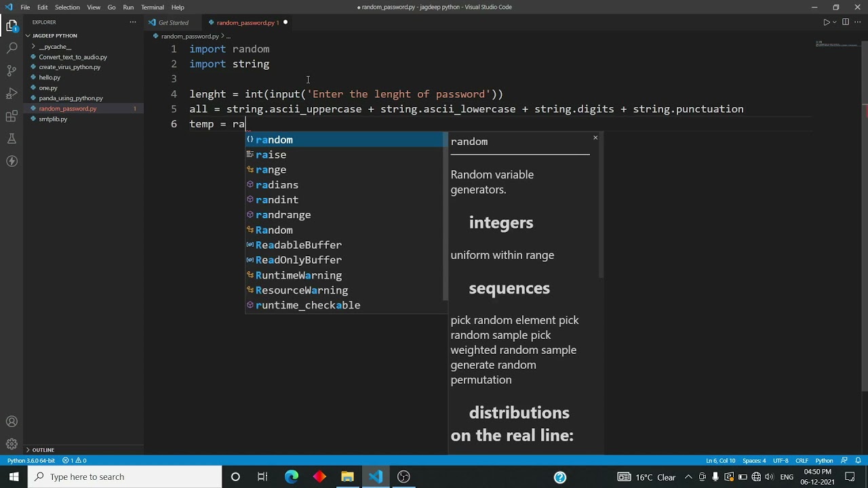This screenshot has height=488, width=868.
Task: Collapse the JAGDEEP PYTHON folder section
Action: pyautogui.click(x=85, y=35)
